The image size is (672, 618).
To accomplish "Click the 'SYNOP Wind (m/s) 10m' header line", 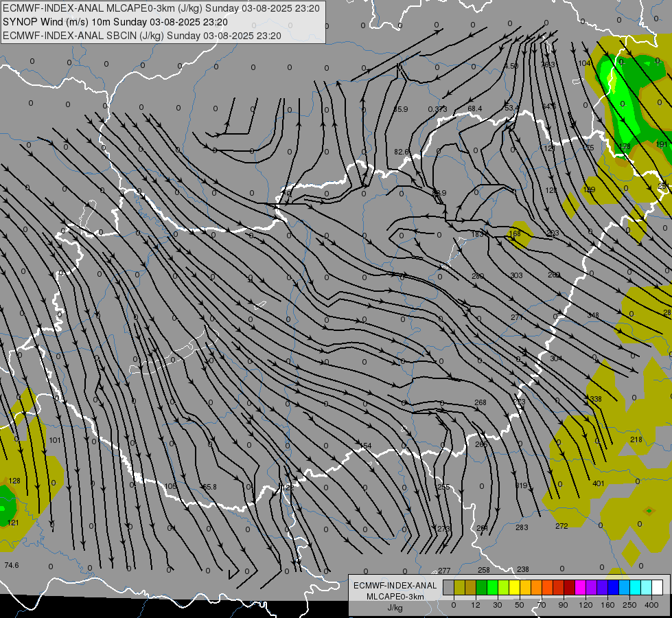I will point(115,22).
